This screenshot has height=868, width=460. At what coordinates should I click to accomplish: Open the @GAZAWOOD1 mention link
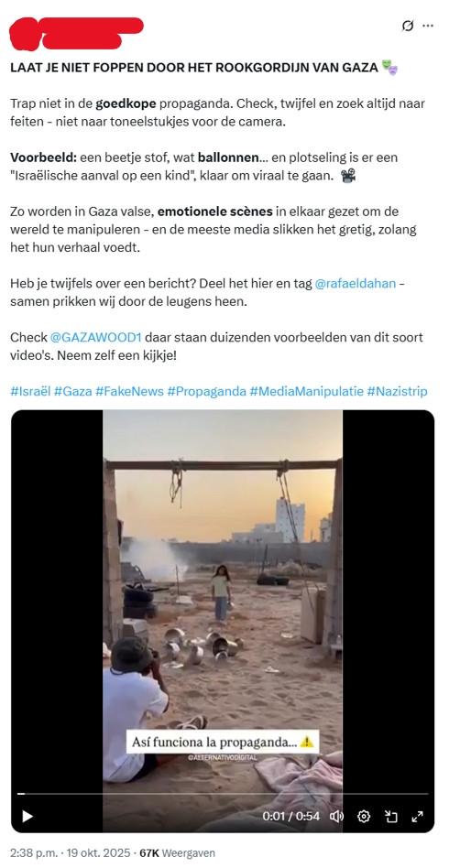(96, 337)
